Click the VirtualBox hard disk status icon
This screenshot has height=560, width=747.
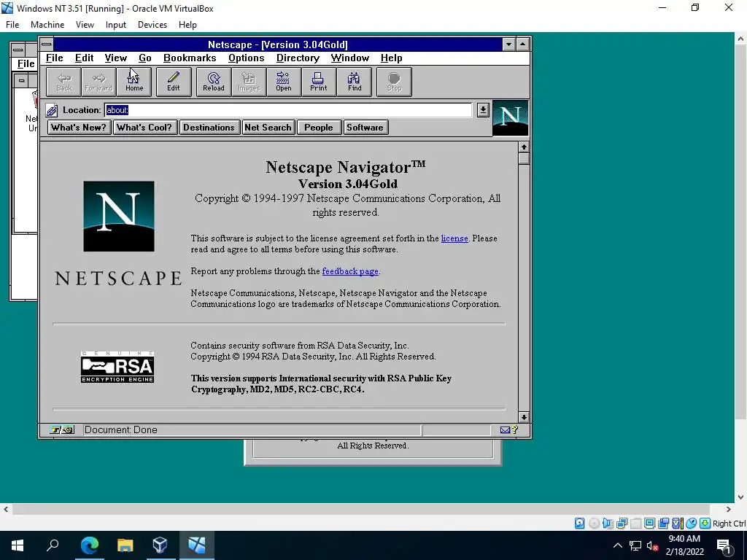[x=579, y=524]
